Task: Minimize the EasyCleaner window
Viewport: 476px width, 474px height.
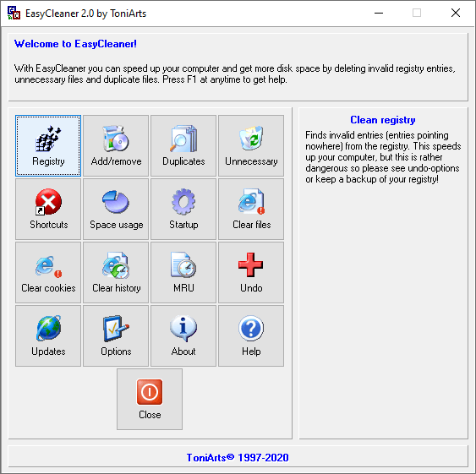Action: (379, 13)
